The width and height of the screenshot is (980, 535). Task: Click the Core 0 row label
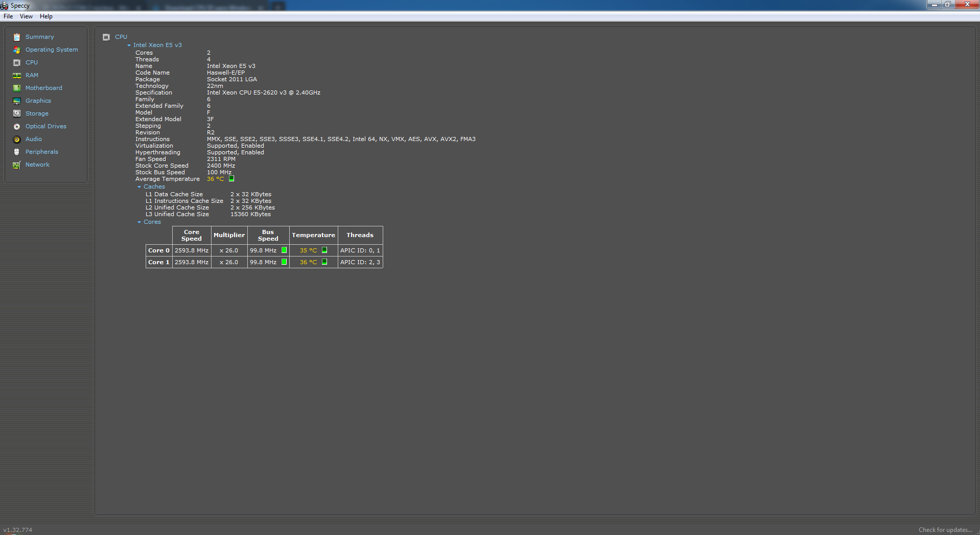pyautogui.click(x=159, y=250)
